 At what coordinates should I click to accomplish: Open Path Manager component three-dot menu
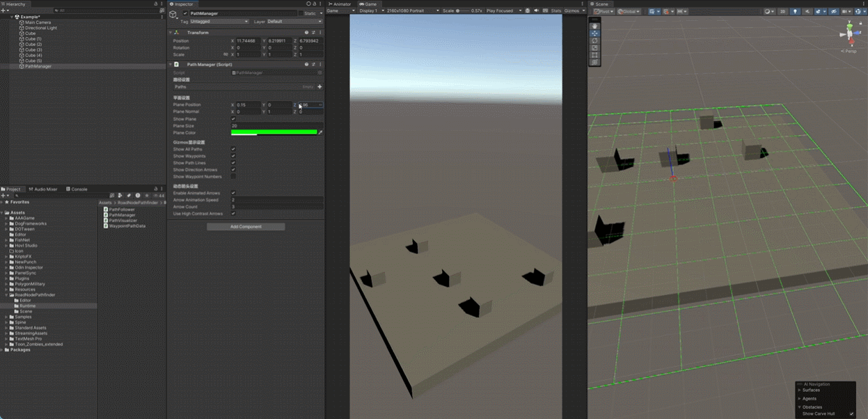click(320, 64)
